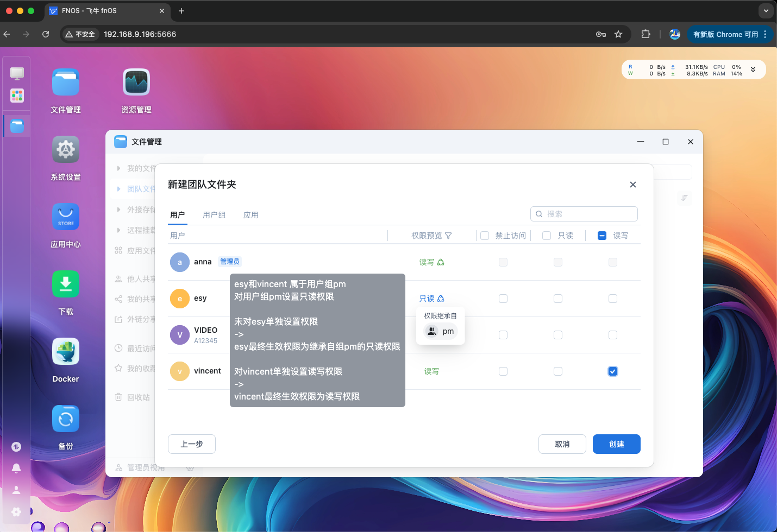Tick the 禁止访问 header checkbox
Image resolution: width=777 pixels, height=532 pixels.
pos(485,236)
